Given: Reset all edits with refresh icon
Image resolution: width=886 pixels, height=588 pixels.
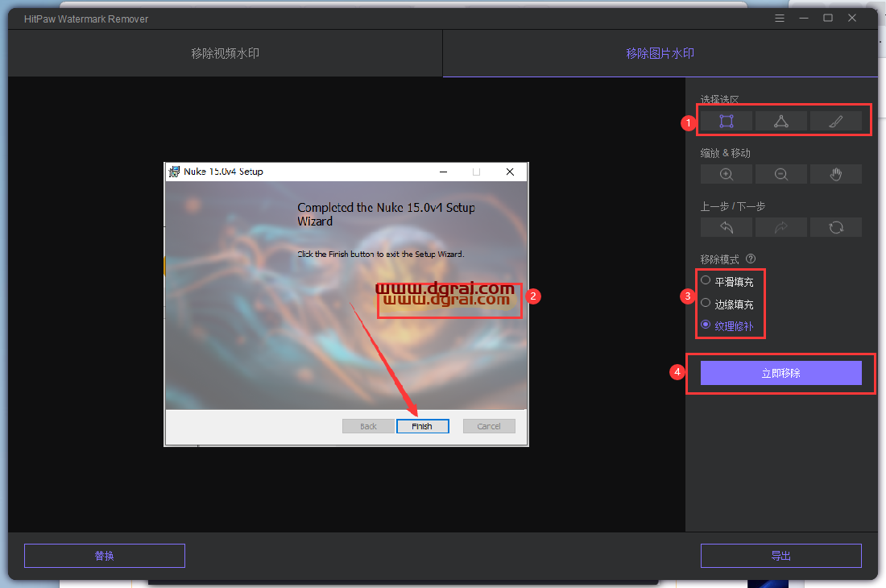Looking at the screenshot, I should tap(836, 227).
